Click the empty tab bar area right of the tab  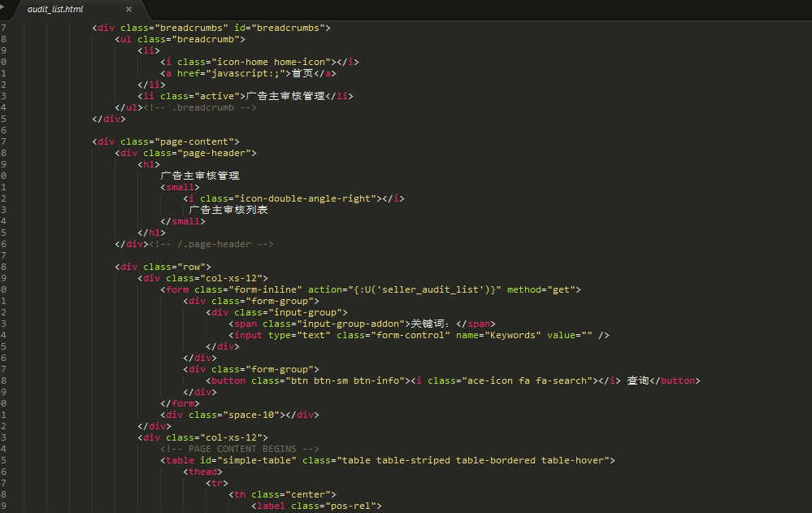coord(471,10)
